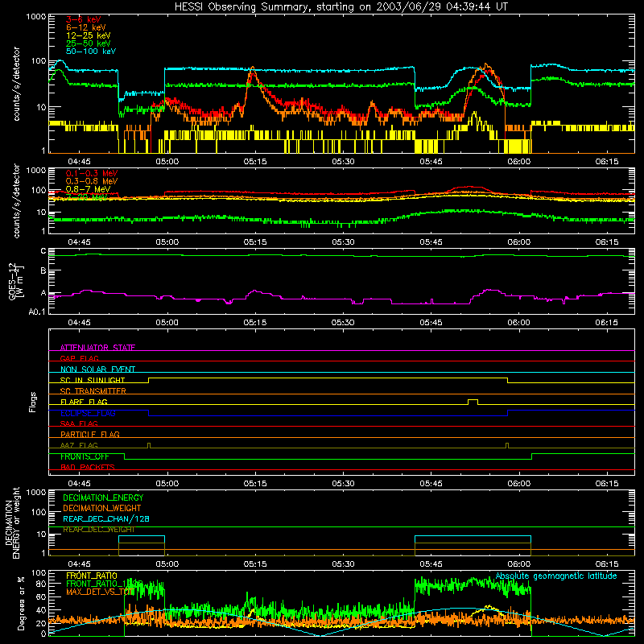Click the vertical Flags axis title
Image resolution: width=644 pixels, height=644 pixels.
[x=33, y=402]
